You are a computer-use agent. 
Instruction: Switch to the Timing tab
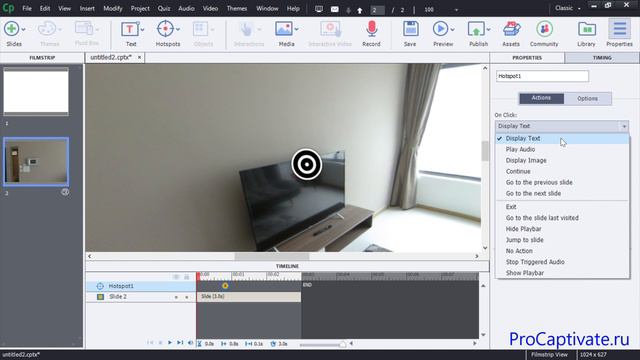tap(602, 58)
